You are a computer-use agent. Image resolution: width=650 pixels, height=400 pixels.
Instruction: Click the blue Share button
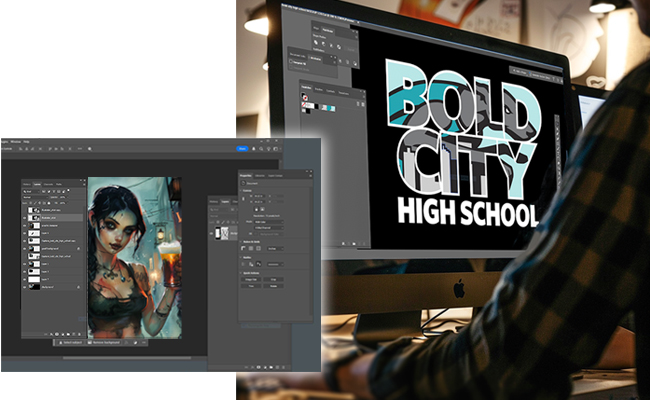click(242, 149)
